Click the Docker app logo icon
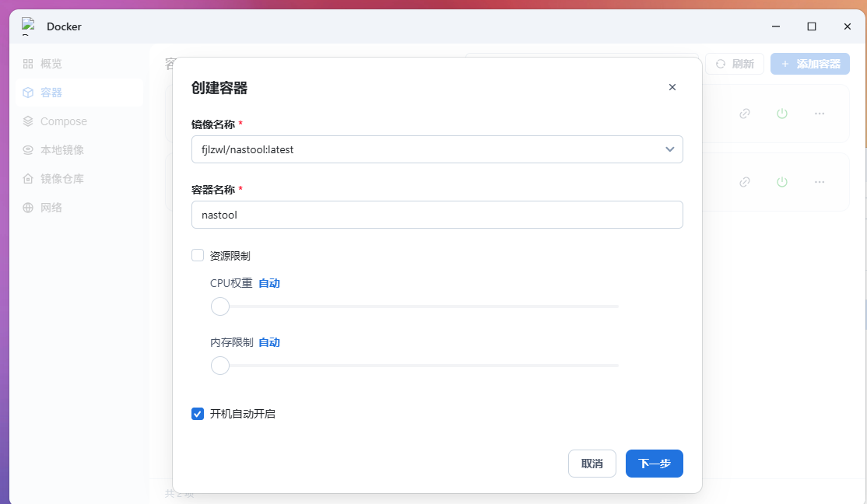Viewport: 867px width, 504px height. click(x=28, y=26)
